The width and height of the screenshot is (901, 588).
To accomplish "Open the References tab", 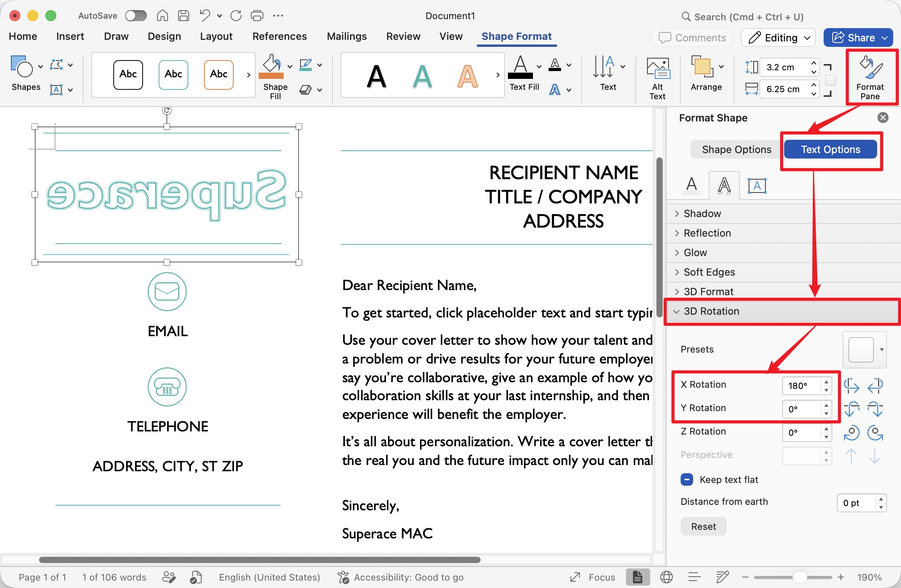I will tap(280, 36).
